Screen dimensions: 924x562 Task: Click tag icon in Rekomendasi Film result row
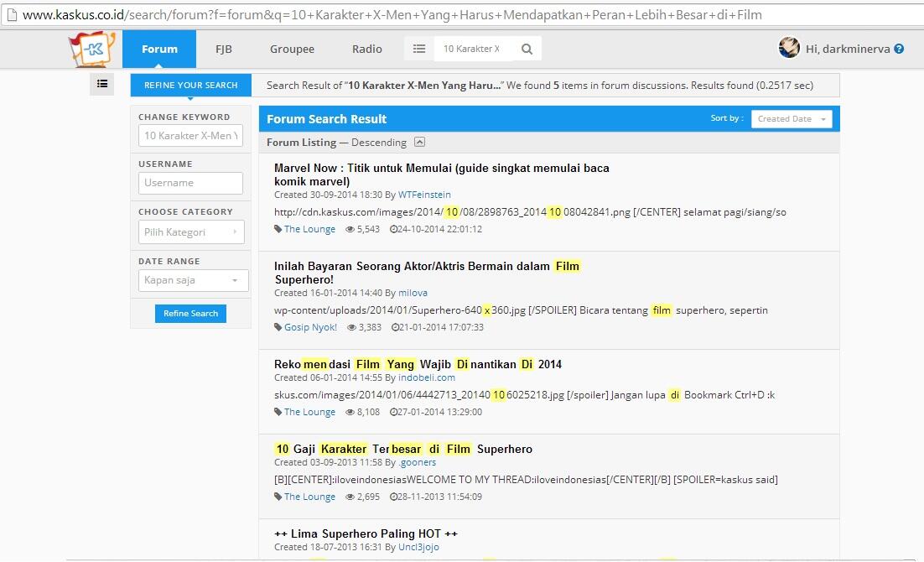[x=278, y=412]
